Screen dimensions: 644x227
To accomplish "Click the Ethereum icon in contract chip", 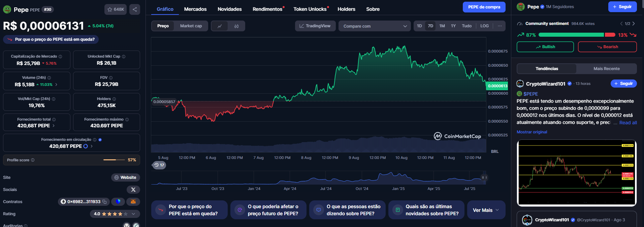I will (x=63, y=202).
